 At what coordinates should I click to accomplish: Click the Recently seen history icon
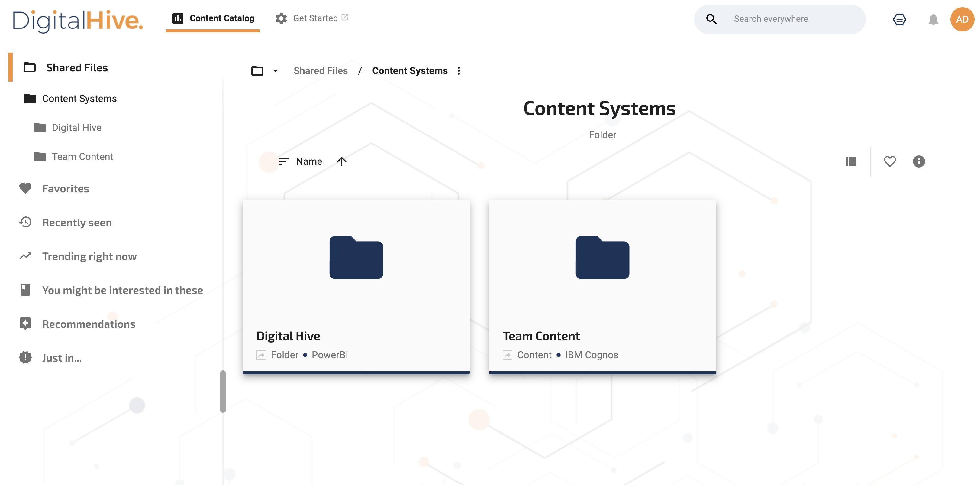(25, 222)
